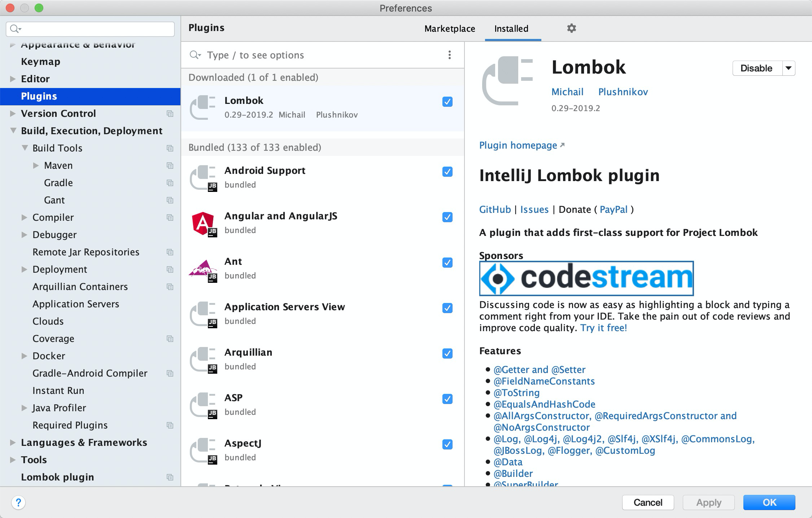The image size is (812, 518).
Task: Click the large Lombok icon in details
Action: (x=508, y=81)
